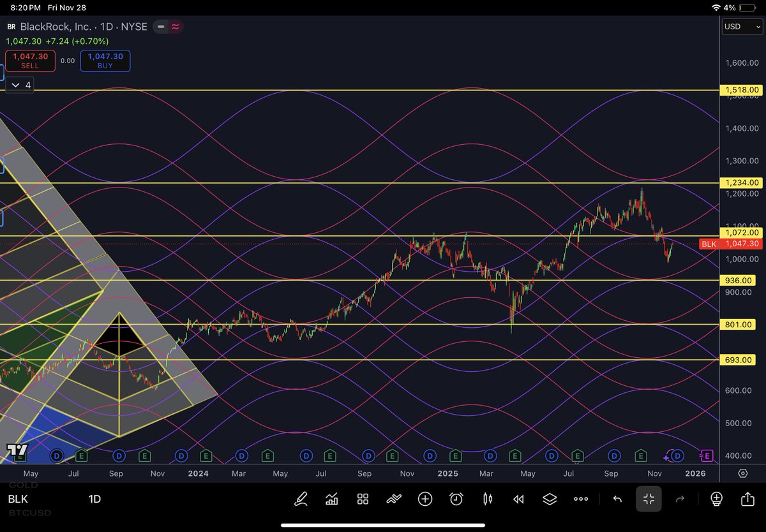Viewport: 766px width, 532px height.
Task: Open earnings E marker above Jul 2025
Action: tap(578, 455)
